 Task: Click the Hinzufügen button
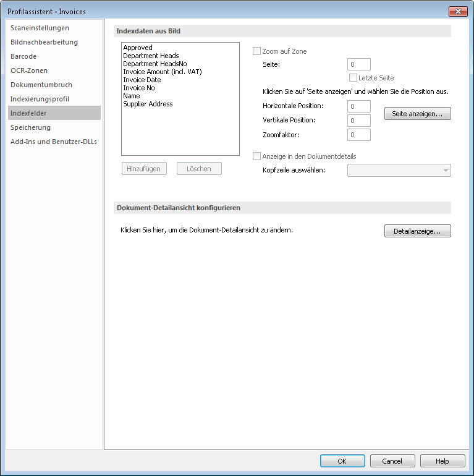(144, 169)
